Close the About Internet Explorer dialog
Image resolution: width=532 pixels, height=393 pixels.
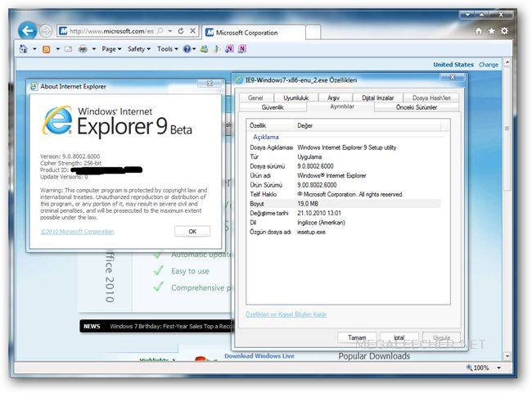(210, 84)
